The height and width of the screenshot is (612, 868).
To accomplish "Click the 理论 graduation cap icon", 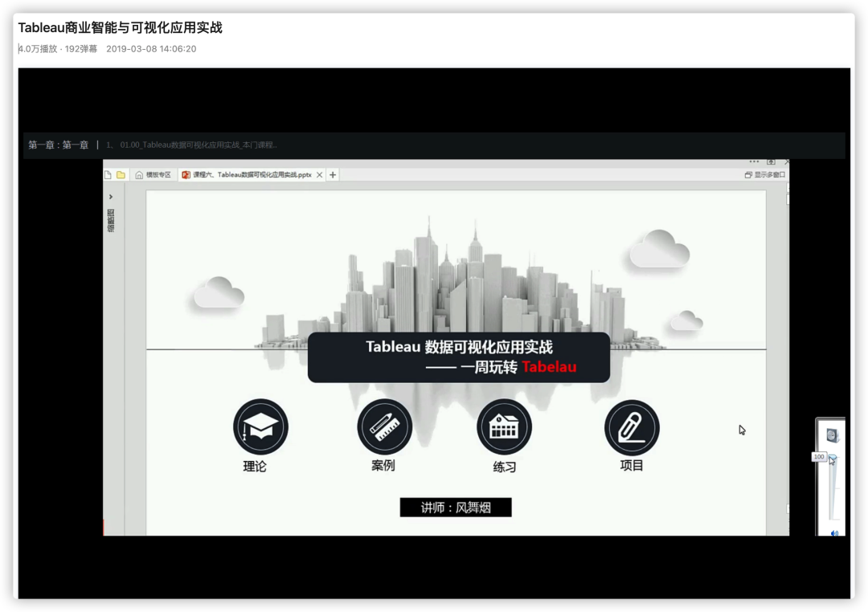I will (259, 427).
